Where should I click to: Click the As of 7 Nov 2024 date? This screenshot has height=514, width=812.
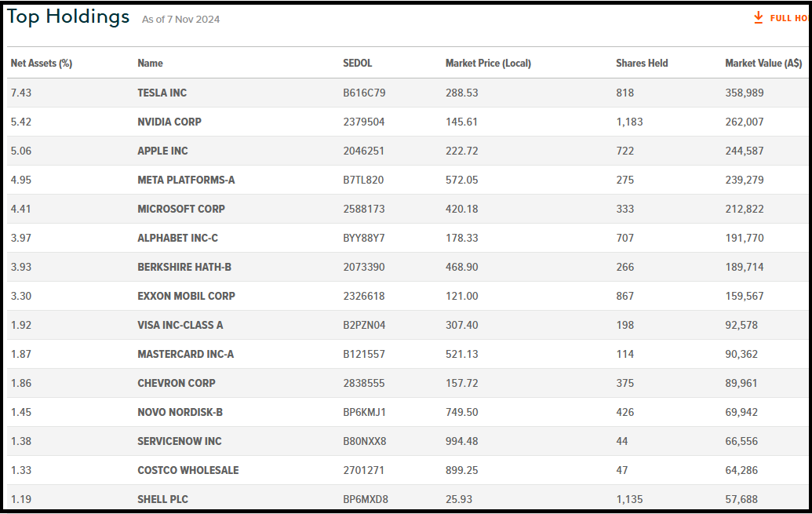click(180, 19)
